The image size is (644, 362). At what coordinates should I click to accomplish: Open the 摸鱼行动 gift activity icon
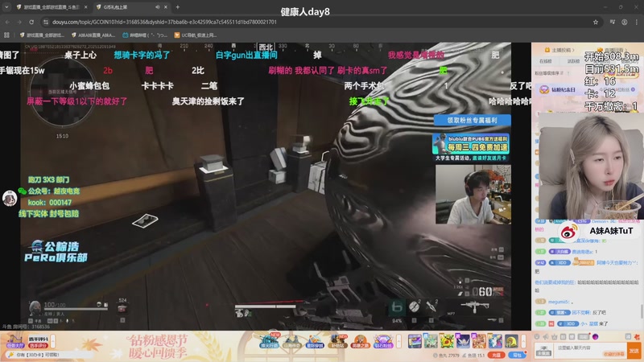coord(270,341)
